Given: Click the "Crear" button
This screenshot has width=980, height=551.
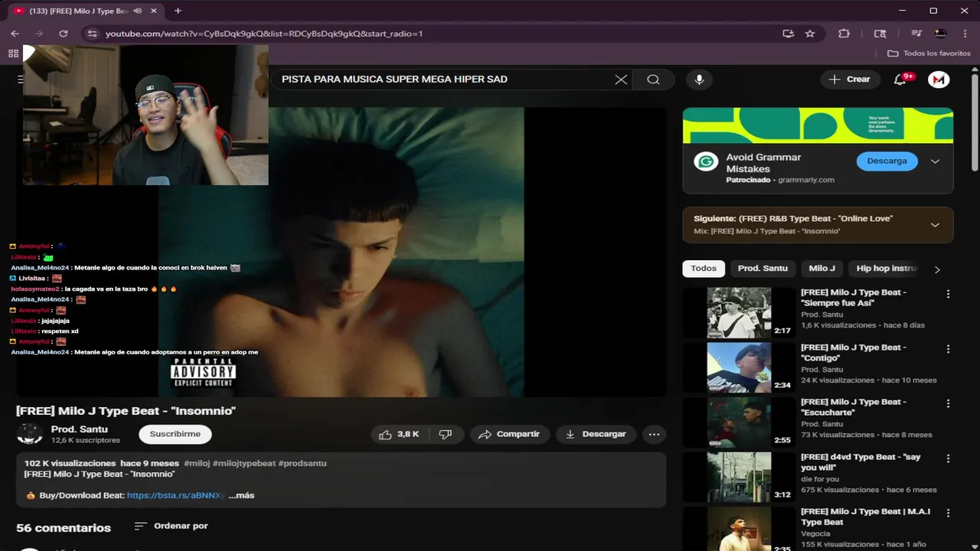Looking at the screenshot, I should coord(850,80).
